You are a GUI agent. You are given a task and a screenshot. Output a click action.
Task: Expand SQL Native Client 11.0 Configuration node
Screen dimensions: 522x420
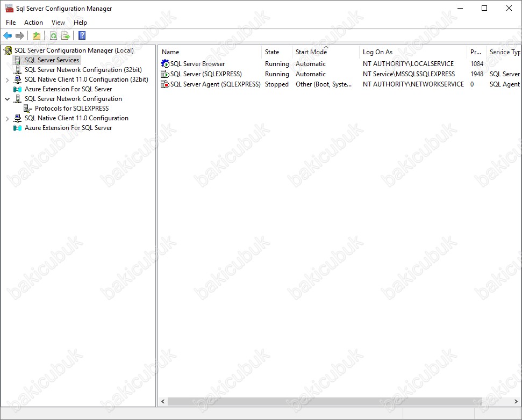point(8,118)
